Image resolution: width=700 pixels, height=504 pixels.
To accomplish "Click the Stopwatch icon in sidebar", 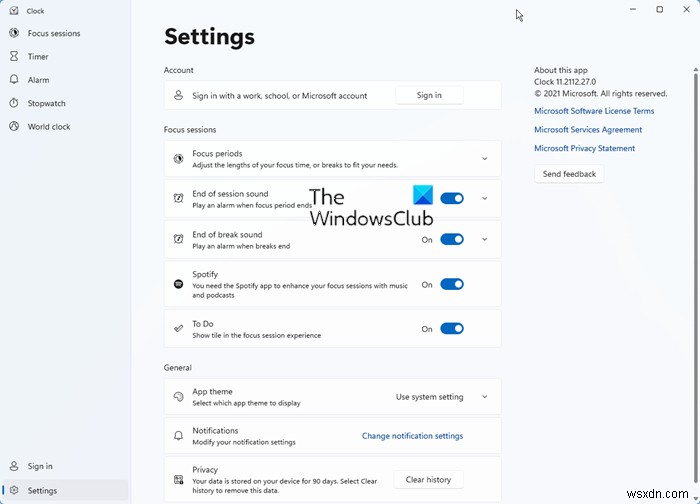I will [14, 103].
